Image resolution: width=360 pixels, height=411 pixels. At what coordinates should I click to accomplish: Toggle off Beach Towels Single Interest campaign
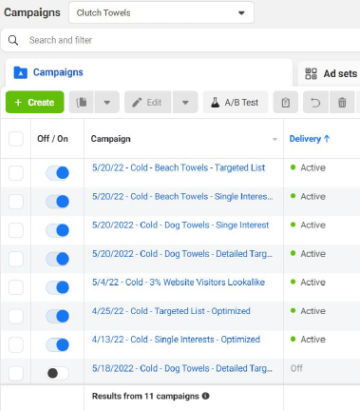tap(57, 202)
